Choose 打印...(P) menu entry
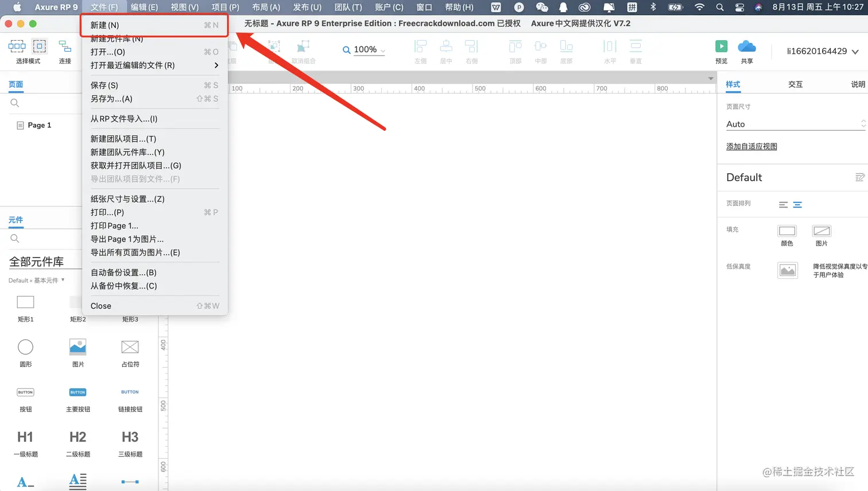The image size is (868, 491). coord(154,212)
